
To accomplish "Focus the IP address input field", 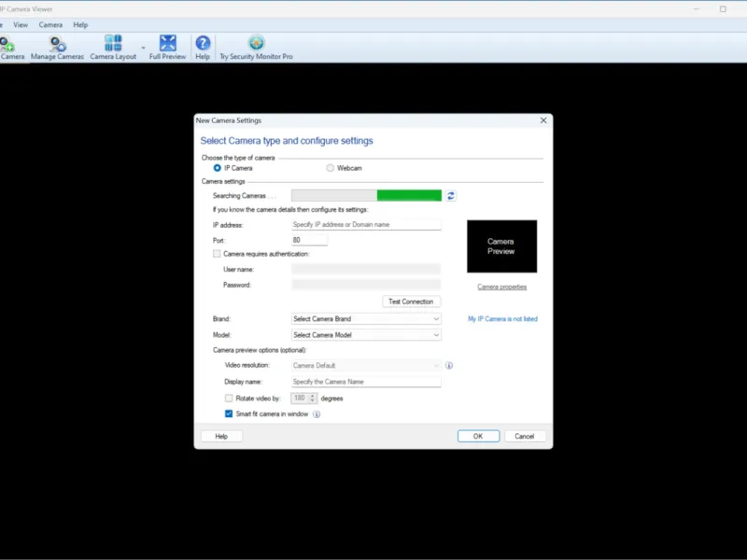I will click(366, 224).
